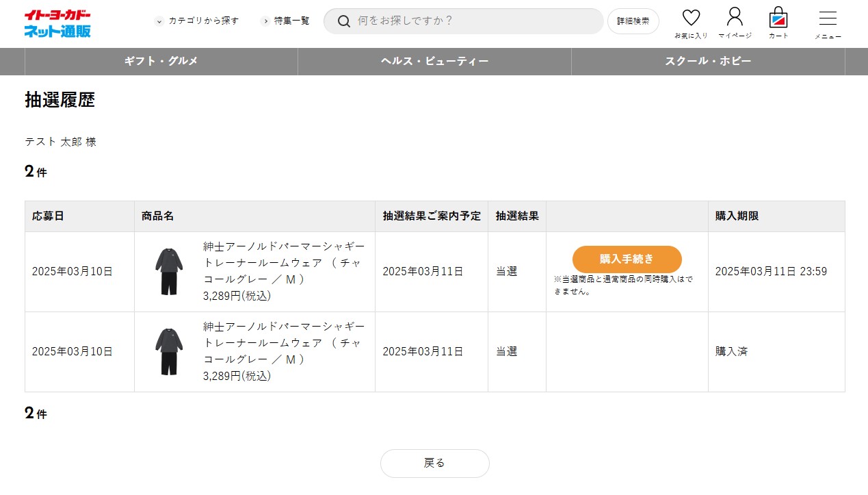This screenshot has height=495, width=868.
Task: Open My Page person icon
Action: 735,17
